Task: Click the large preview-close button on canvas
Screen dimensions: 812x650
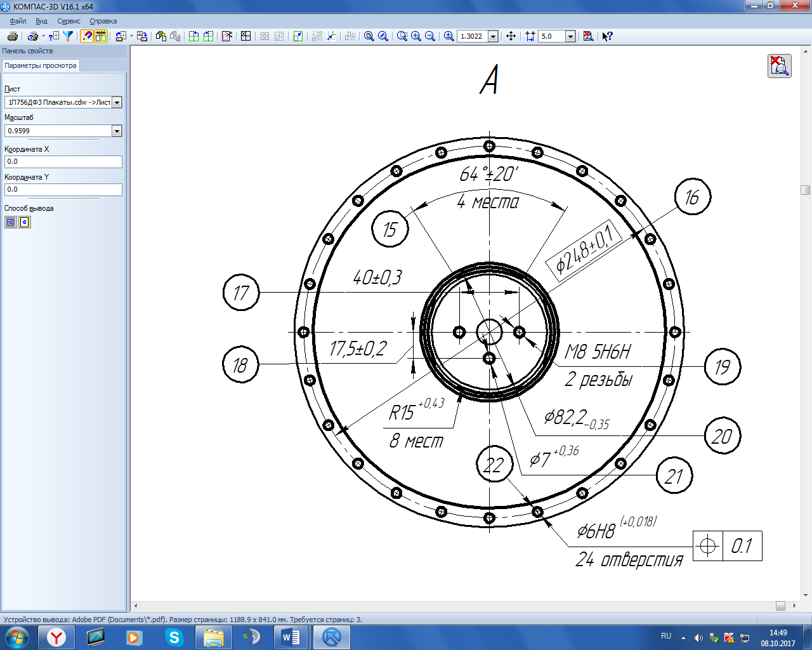Action: point(779,66)
